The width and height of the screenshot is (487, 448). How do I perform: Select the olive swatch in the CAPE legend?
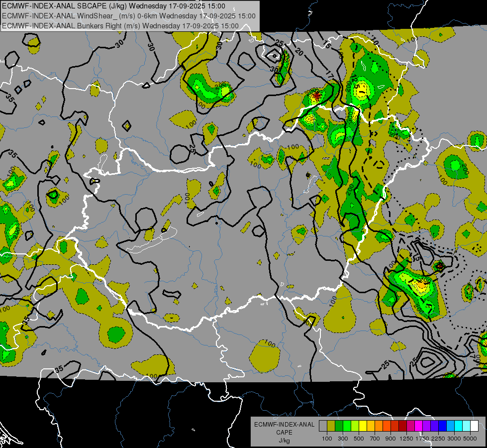coord(331,426)
